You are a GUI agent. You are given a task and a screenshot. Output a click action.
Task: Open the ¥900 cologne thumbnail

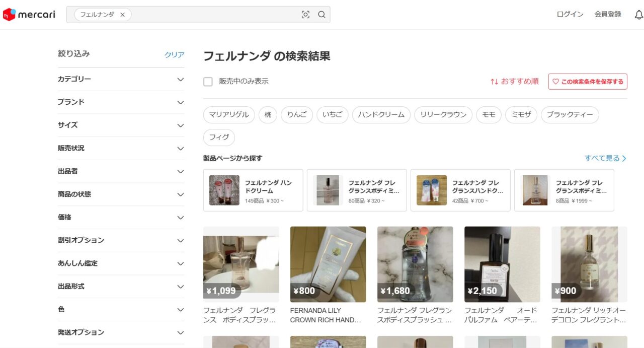click(x=589, y=264)
